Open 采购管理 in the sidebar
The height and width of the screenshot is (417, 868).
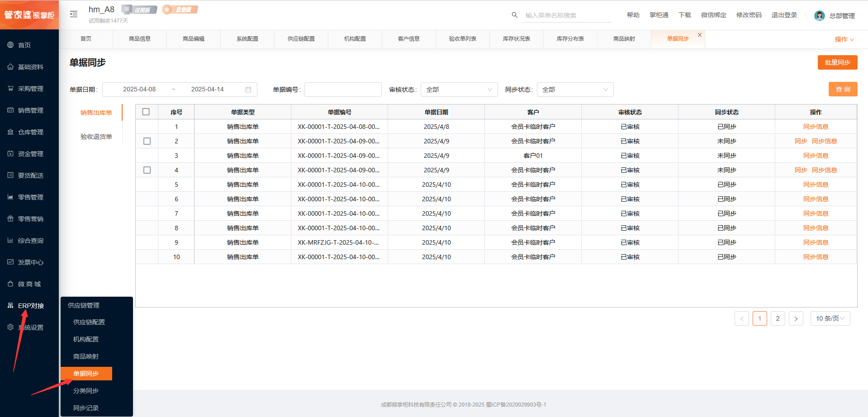[30, 89]
